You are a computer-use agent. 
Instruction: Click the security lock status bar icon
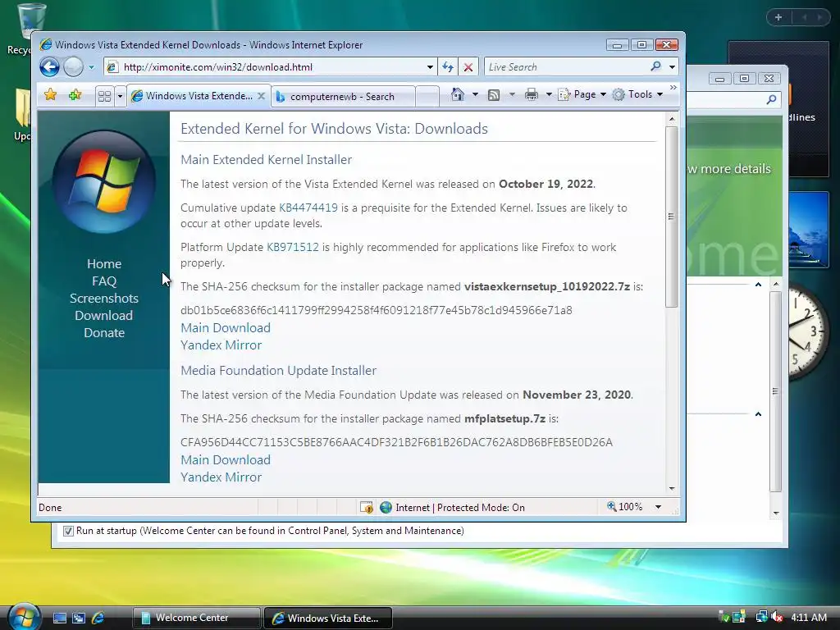tap(367, 507)
